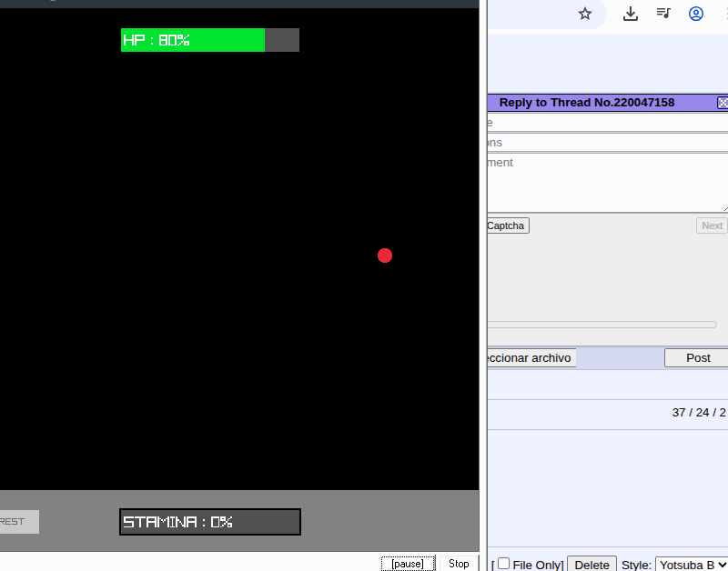Click the Delete button

click(x=591, y=565)
